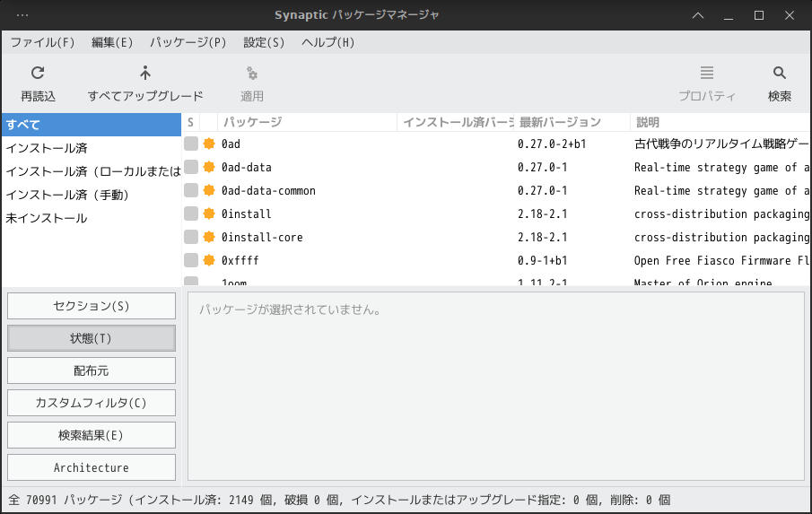Click the upgrade all (すべてアップグレード) icon
Image resolution: width=812 pixels, height=514 pixels.
(x=145, y=74)
